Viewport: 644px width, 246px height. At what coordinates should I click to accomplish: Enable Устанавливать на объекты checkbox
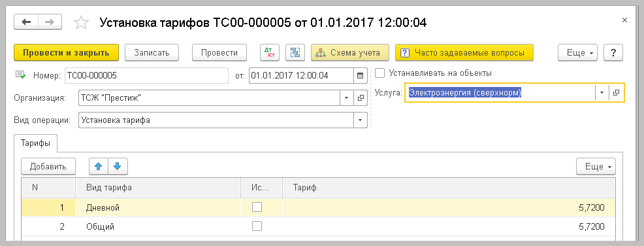380,73
